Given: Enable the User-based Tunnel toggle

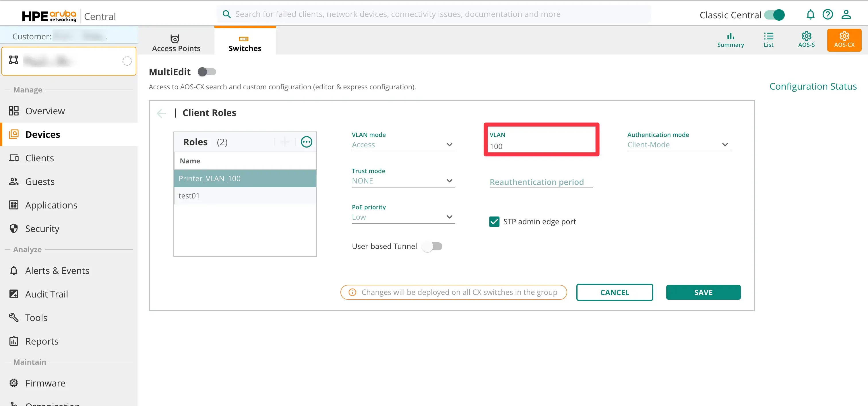Looking at the screenshot, I should coord(432,246).
